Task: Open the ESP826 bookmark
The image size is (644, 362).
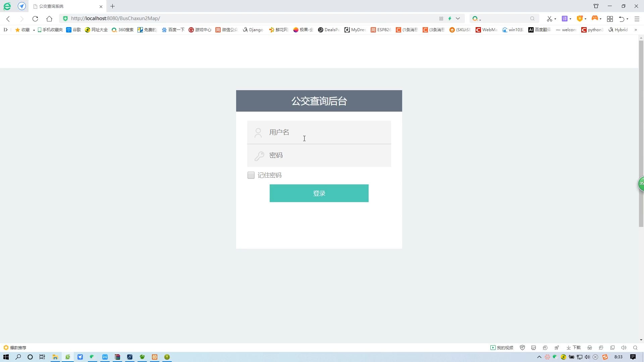Action: point(381,30)
